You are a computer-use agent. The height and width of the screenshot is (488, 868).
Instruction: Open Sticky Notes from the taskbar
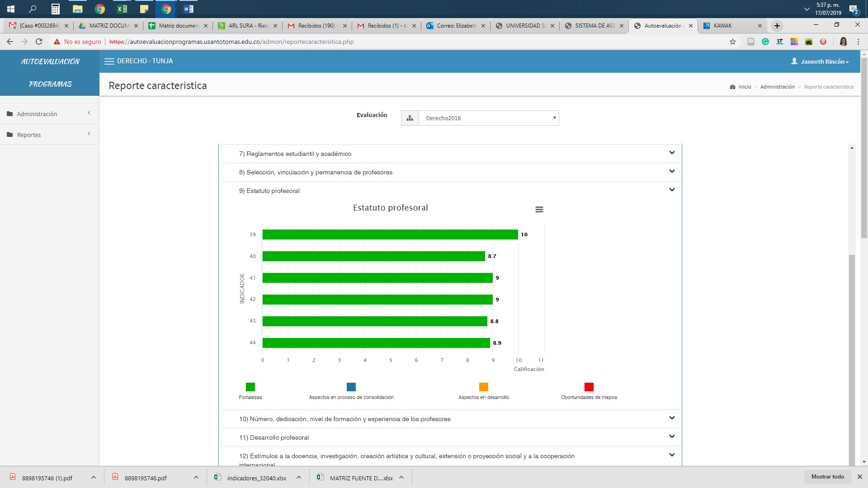[144, 9]
